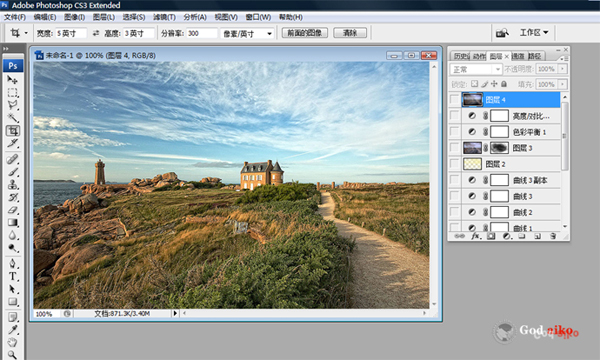
Task: Select the Type tool
Action: coord(13,276)
